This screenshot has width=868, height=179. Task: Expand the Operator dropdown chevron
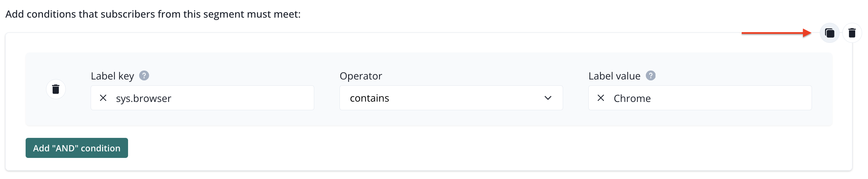[548, 98]
